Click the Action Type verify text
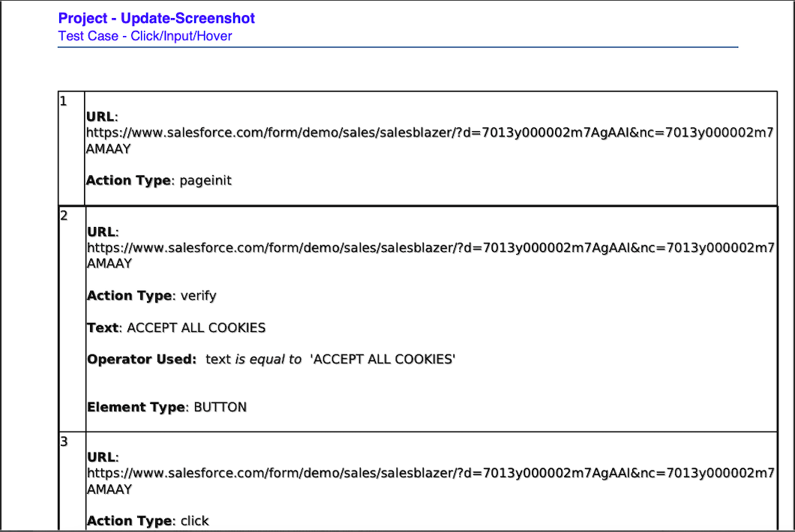The width and height of the screenshot is (795, 532). (x=151, y=295)
